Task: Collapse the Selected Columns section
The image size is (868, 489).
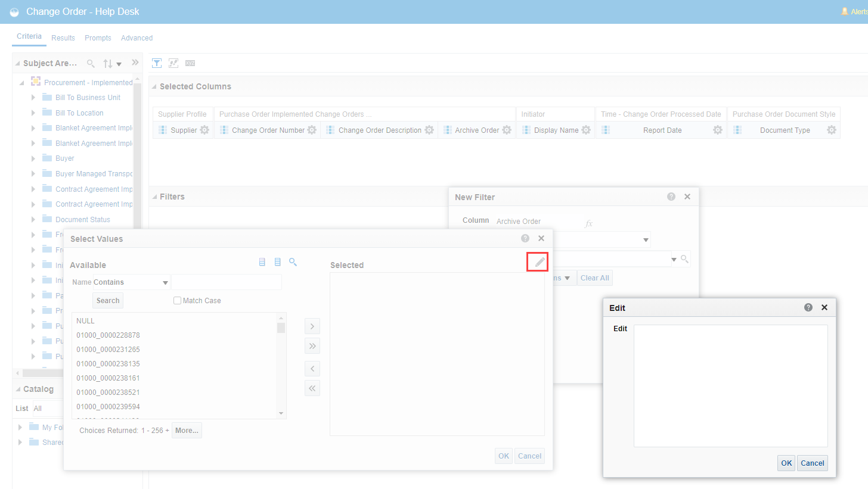Action: [x=154, y=87]
